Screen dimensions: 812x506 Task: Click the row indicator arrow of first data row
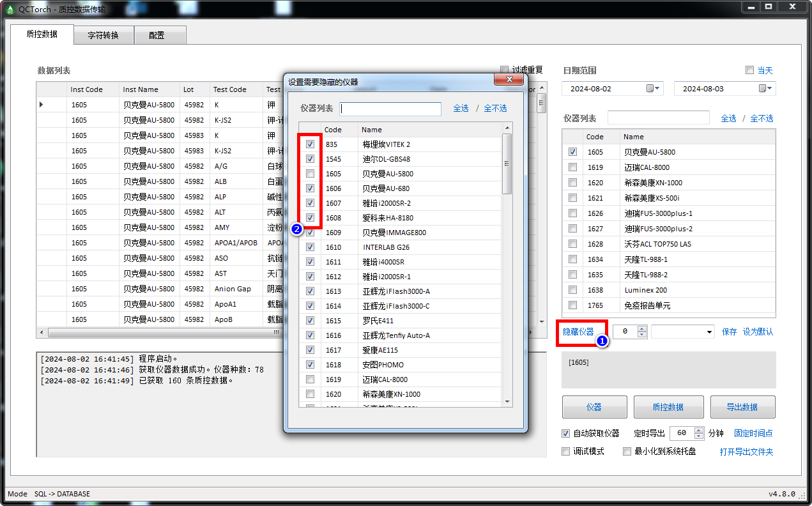pos(42,104)
